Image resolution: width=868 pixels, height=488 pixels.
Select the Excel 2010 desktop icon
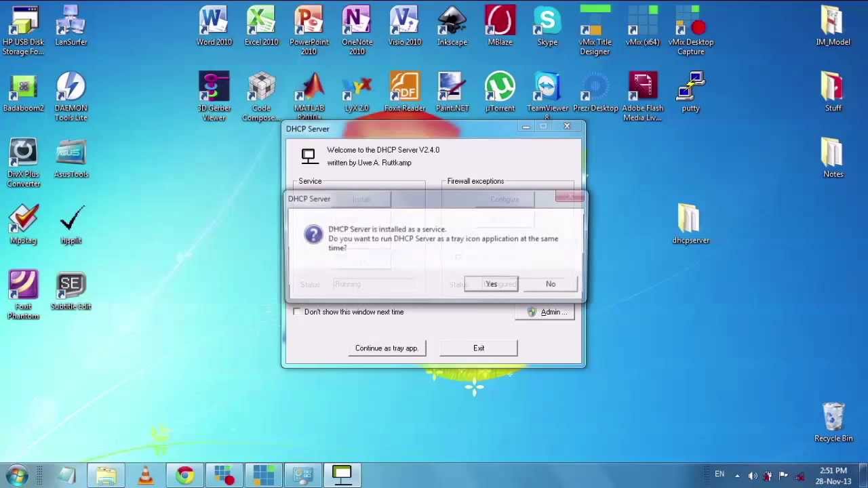pyautogui.click(x=262, y=26)
